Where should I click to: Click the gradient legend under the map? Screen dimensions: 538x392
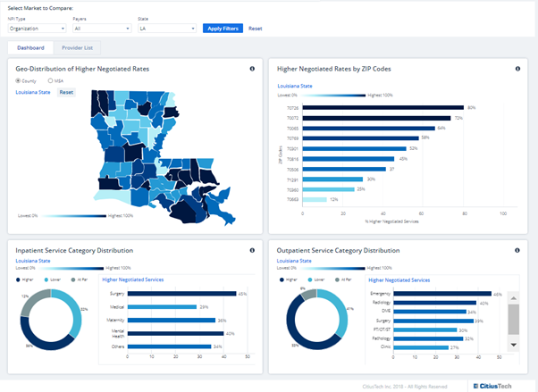pyautogui.click(x=75, y=216)
